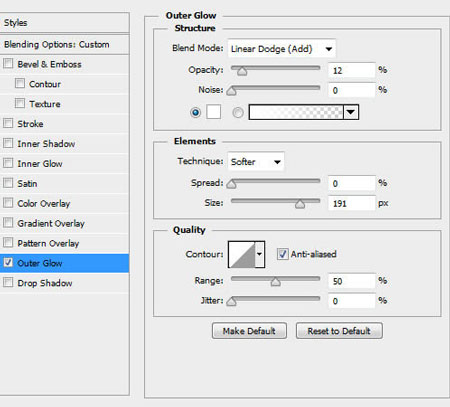This screenshot has height=407, width=450.
Task: Select the gradient radio button
Action: 238,112
